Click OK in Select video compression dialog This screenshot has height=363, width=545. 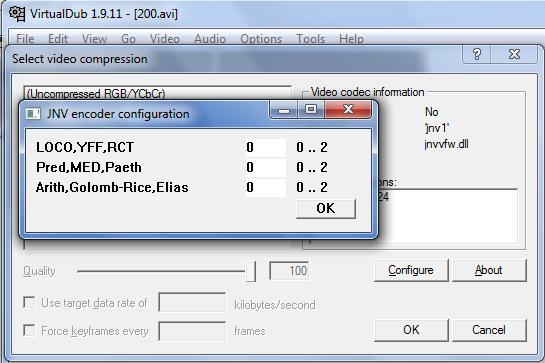tap(411, 330)
